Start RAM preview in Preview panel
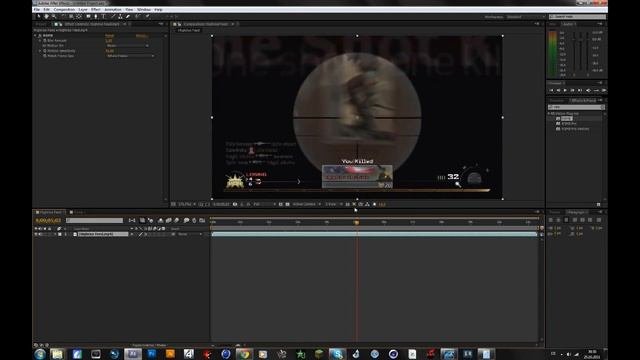 click(x=604, y=90)
